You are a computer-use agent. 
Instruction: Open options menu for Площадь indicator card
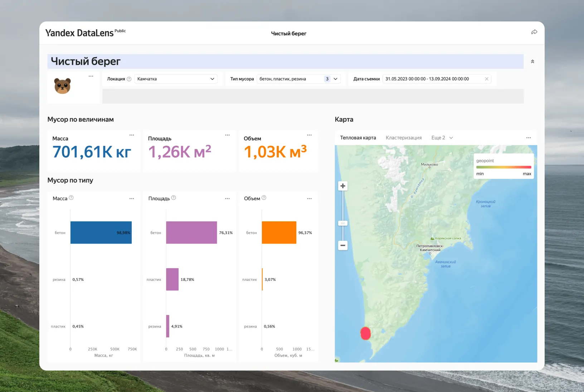[227, 135]
